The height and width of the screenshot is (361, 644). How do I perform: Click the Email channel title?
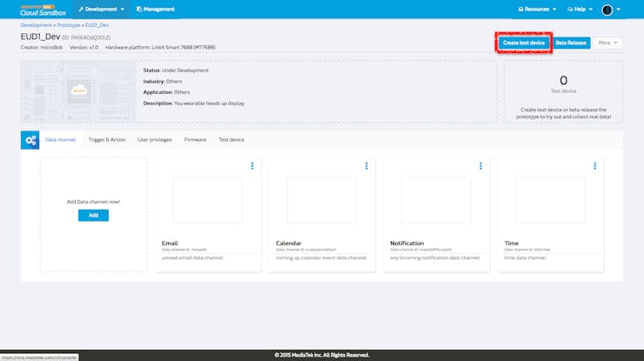(x=170, y=243)
